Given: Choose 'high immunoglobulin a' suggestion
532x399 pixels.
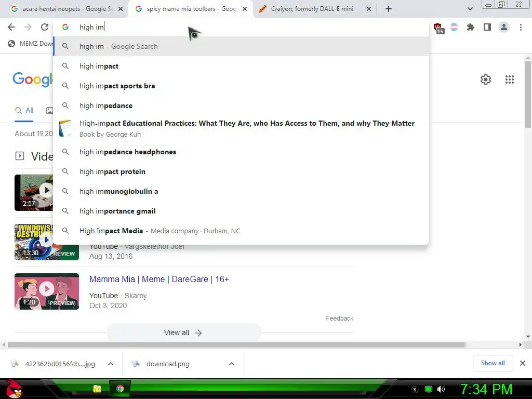Looking at the screenshot, I should point(241,191).
